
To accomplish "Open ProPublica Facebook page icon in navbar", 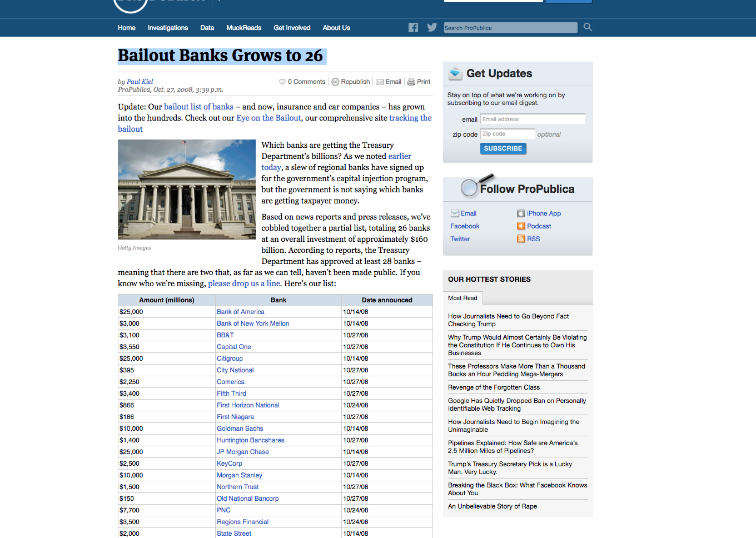I will click(413, 28).
